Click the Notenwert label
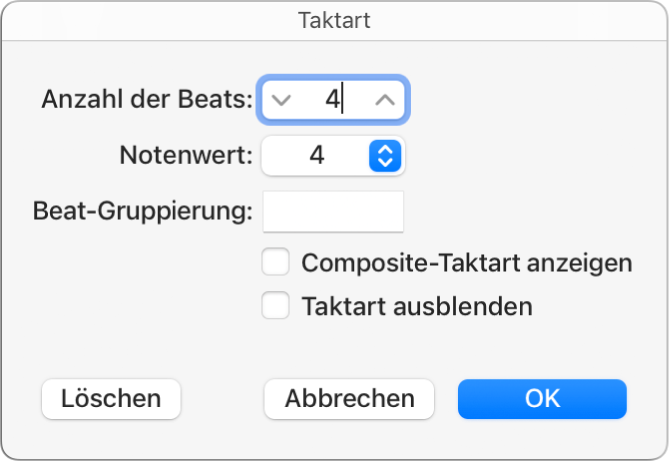Screen dimensions: 670x463 (x=185, y=155)
